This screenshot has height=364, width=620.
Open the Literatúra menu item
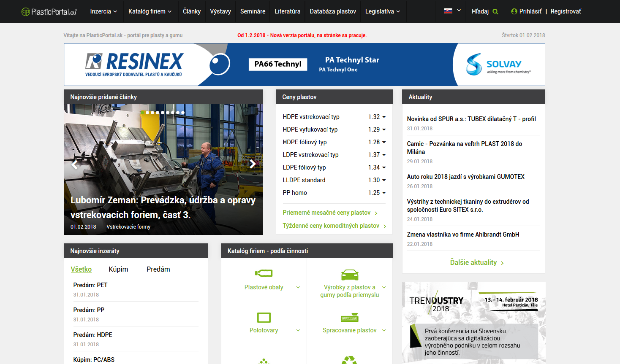pos(288,11)
